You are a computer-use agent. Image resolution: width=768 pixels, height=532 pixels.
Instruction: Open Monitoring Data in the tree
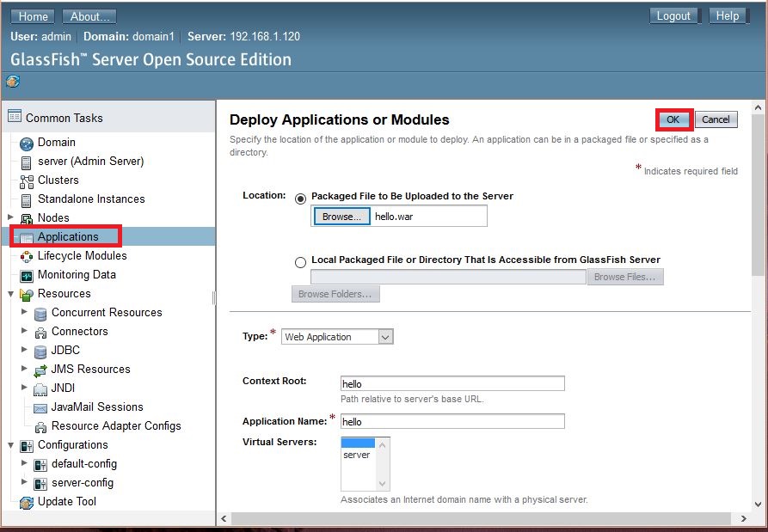click(77, 274)
